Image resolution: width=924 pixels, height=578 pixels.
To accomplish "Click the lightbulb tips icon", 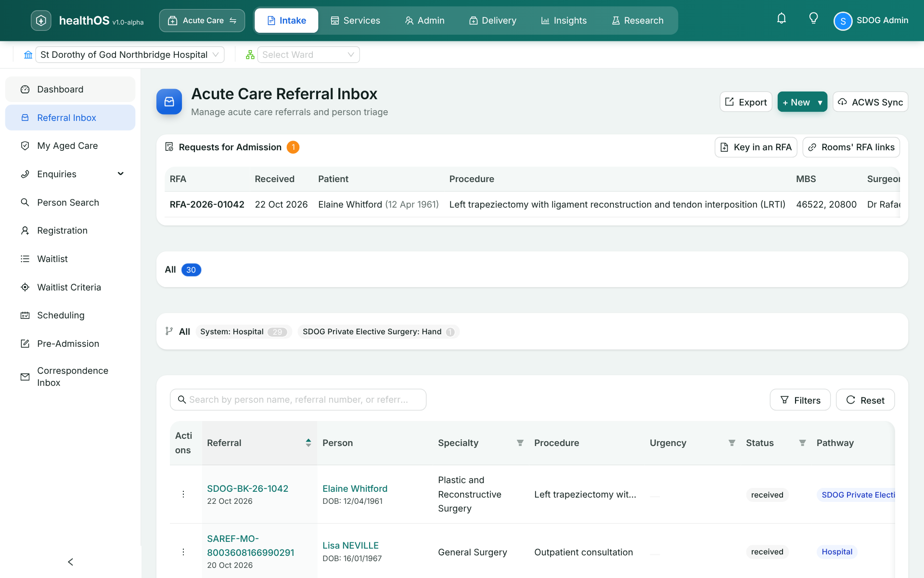I will point(813,19).
